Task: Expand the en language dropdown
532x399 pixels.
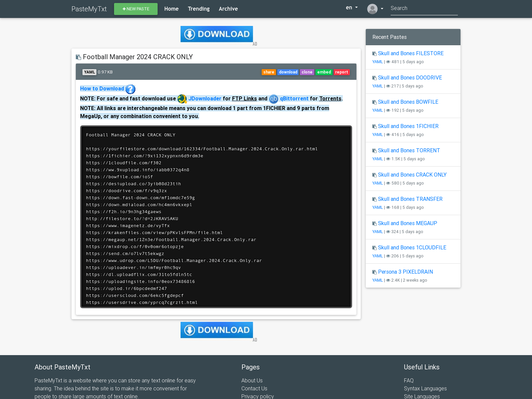Action: point(352,8)
